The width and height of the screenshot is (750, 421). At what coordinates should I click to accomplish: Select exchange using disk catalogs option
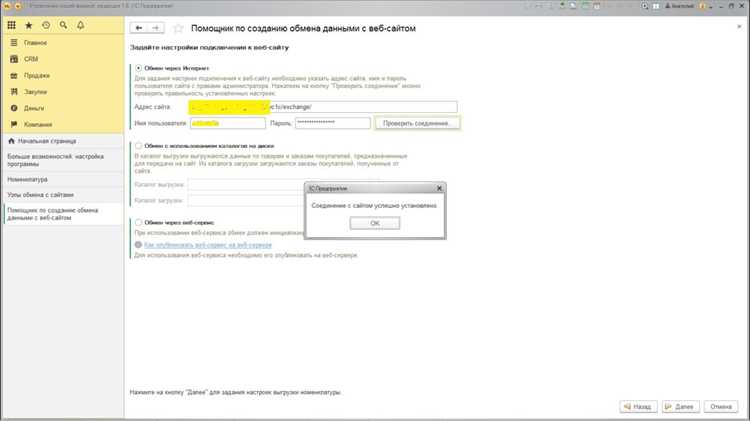point(138,145)
